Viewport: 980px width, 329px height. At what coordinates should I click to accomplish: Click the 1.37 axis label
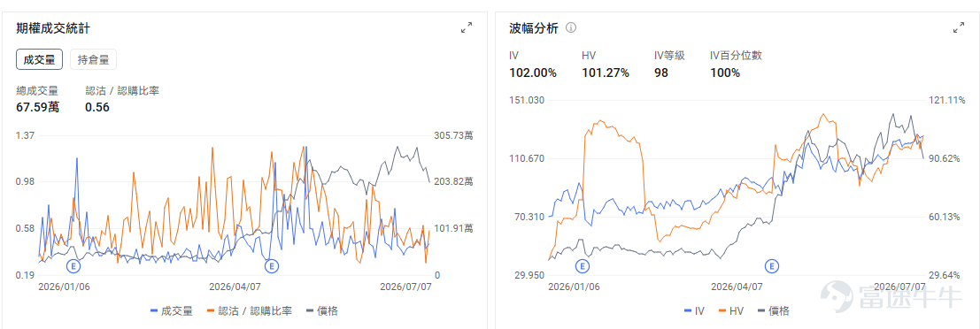tap(25, 135)
